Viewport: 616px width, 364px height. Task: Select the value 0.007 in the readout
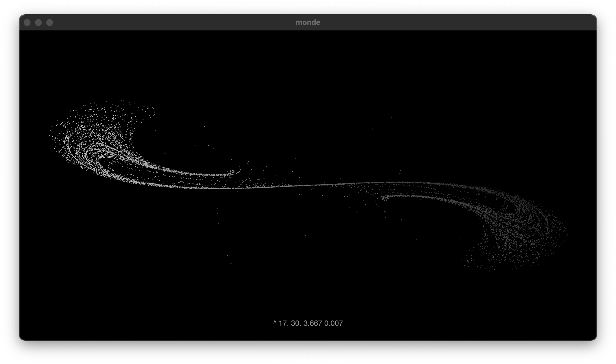[334, 323]
